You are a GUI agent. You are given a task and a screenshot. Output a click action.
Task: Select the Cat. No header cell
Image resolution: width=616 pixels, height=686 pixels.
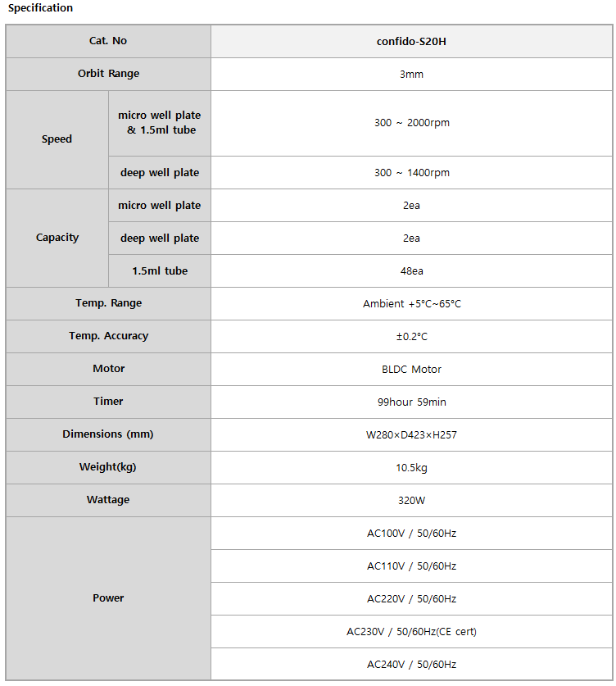click(x=108, y=41)
